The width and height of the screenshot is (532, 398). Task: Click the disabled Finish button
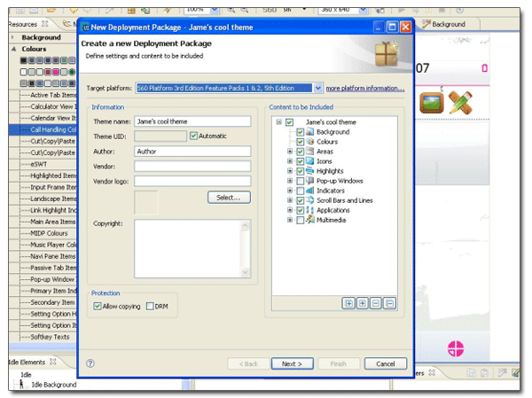[339, 363]
